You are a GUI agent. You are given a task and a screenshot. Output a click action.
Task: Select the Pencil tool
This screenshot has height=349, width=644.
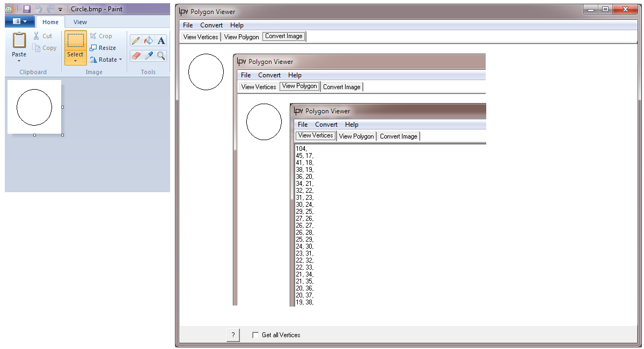point(136,40)
